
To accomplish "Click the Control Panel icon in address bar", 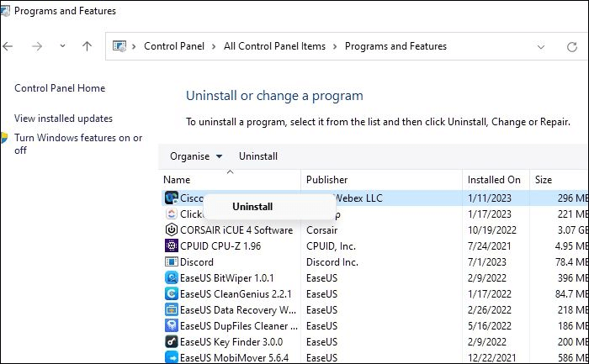I will click(119, 46).
